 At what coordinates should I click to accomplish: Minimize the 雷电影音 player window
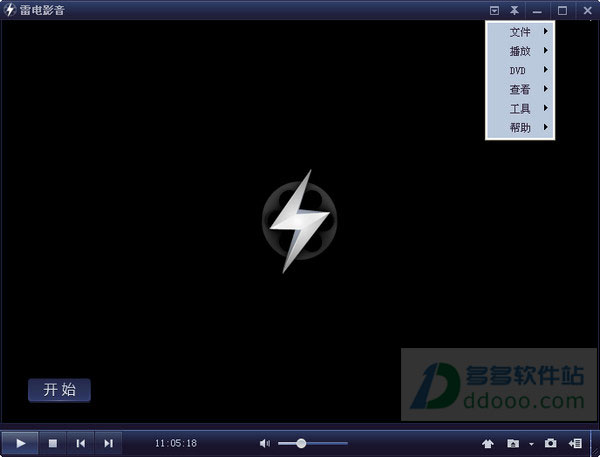point(537,11)
